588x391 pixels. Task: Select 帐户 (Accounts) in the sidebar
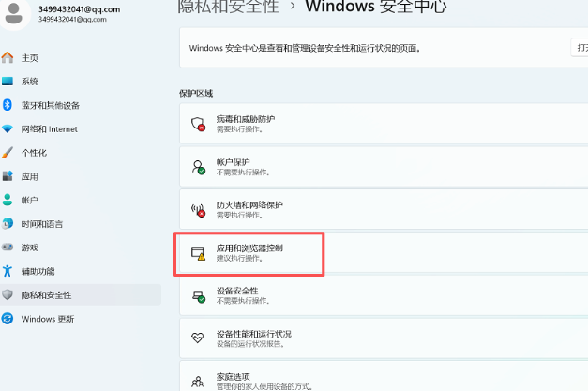click(x=30, y=200)
